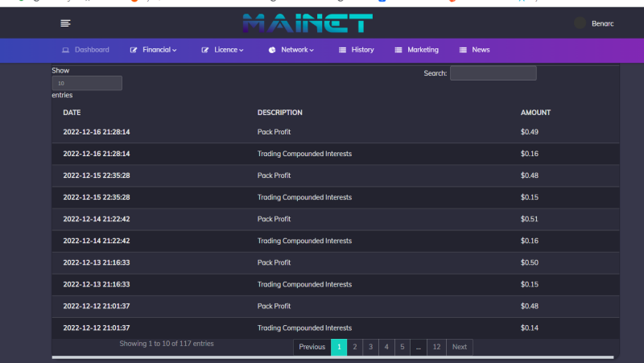Click the Financial edit icon

pyautogui.click(x=134, y=50)
